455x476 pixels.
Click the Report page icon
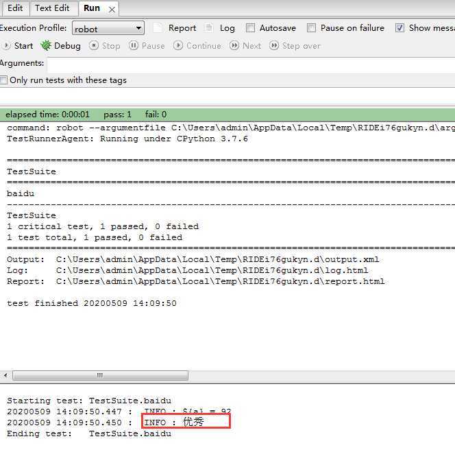click(158, 27)
